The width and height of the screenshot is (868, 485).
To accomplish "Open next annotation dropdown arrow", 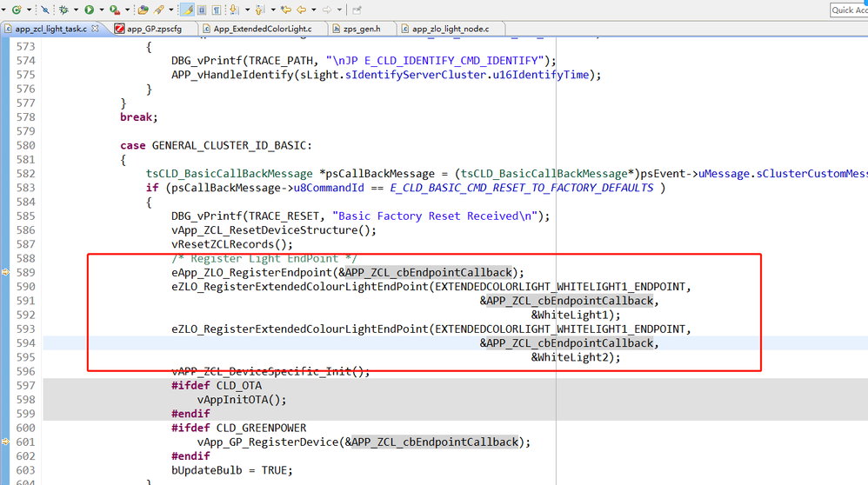I will pyautogui.click(x=247, y=10).
